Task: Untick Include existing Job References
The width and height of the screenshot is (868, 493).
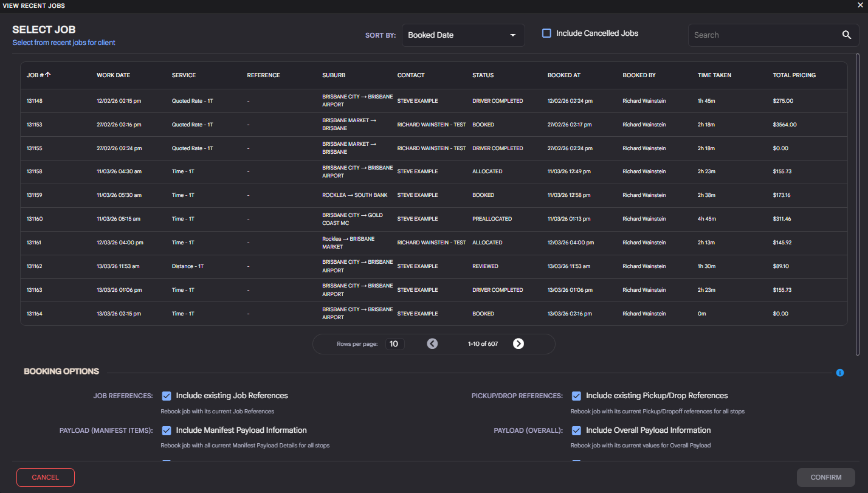Action: tap(167, 396)
